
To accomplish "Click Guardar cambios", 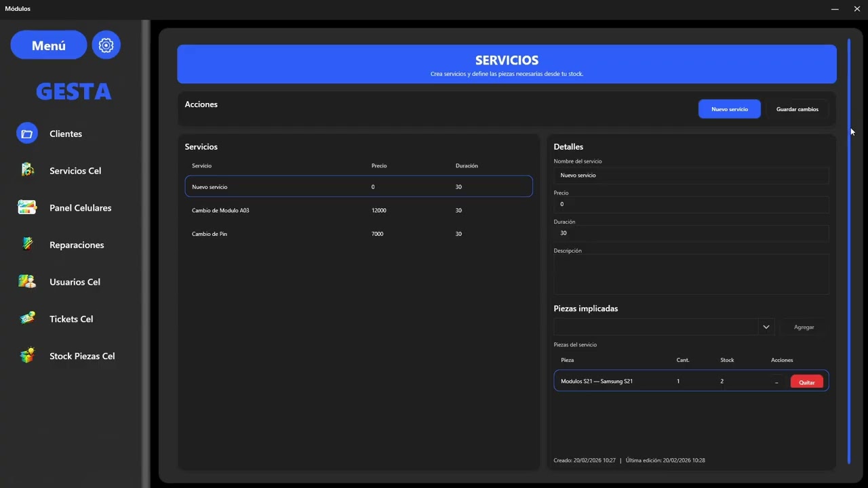I will (797, 109).
